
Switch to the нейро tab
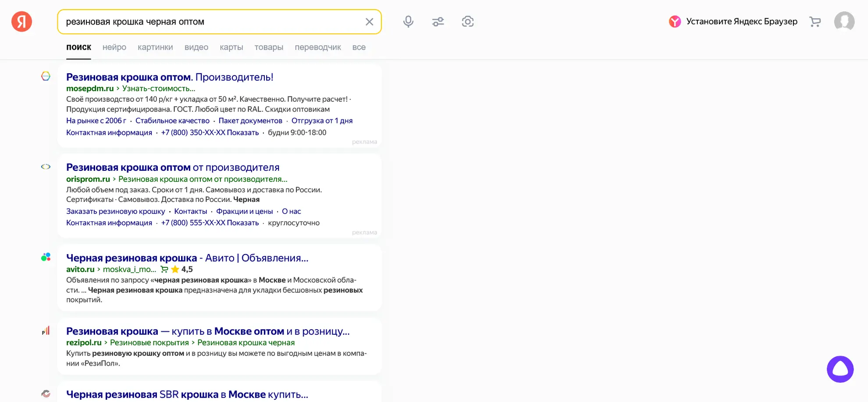(114, 47)
